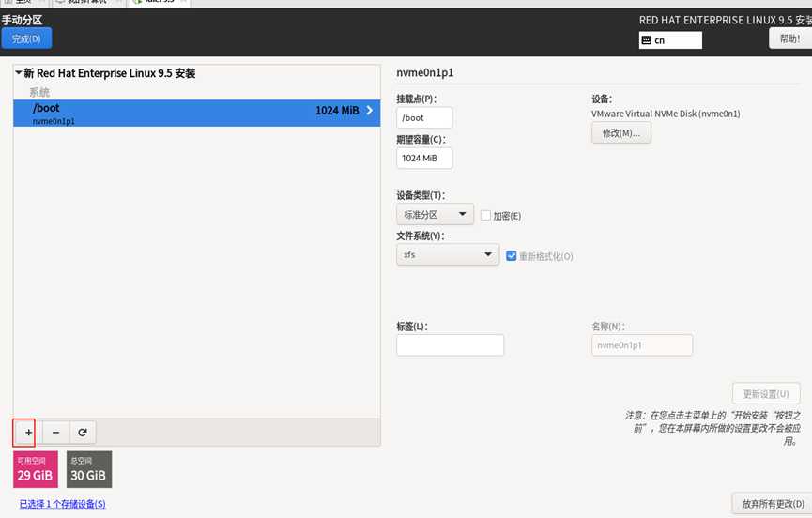Viewport: 812px width, 518px height.
Task: Click the nvme0n1p1 heading on right panel
Action: [424, 73]
